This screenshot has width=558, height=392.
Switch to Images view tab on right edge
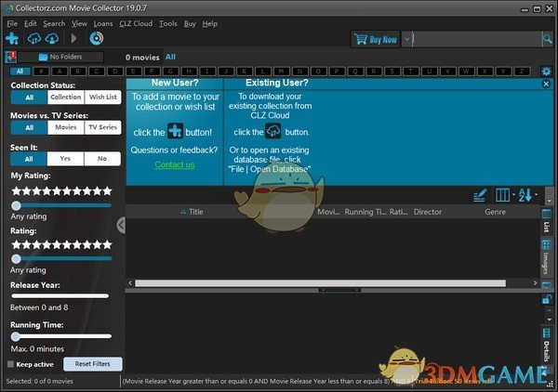[x=546, y=257]
